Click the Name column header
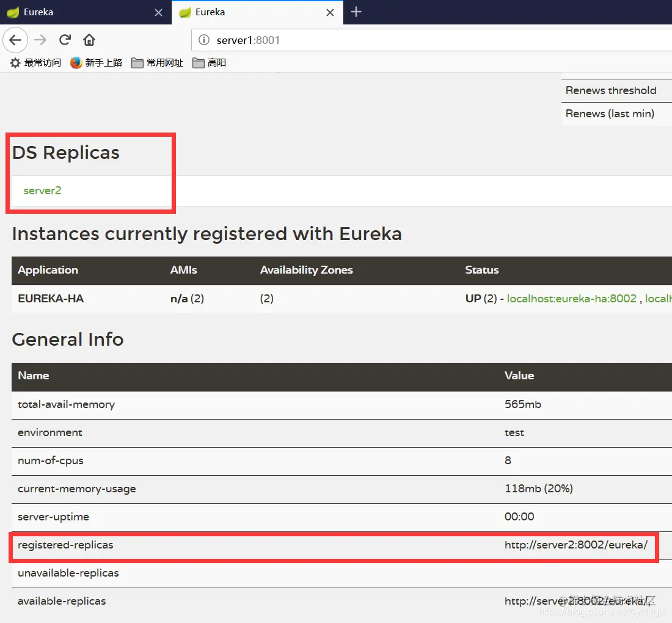Image resolution: width=672 pixels, height=623 pixels. click(x=34, y=376)
